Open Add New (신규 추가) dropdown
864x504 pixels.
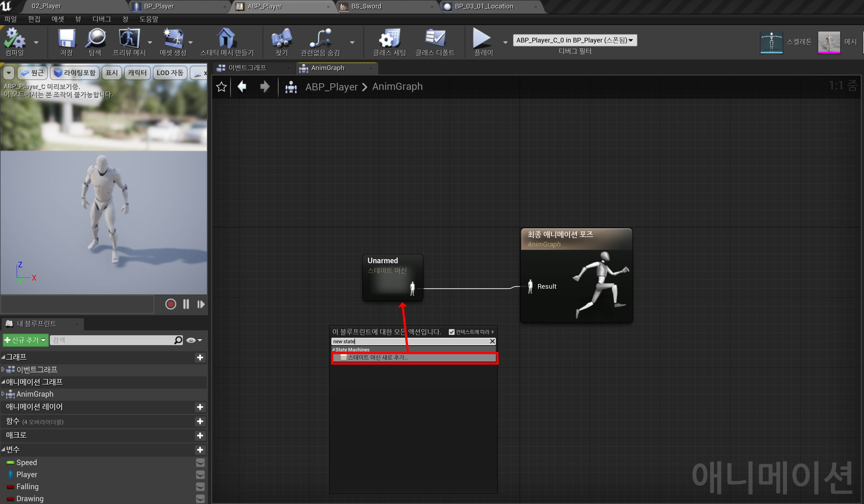[x=25, y=340]
